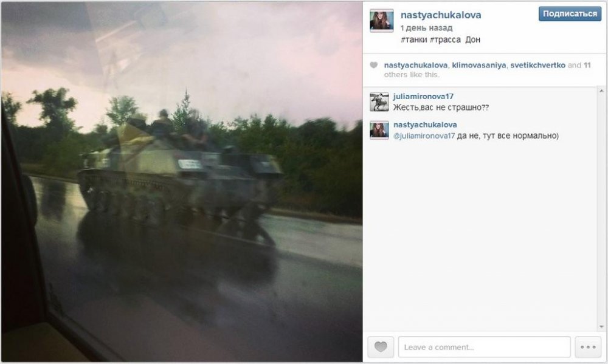This screenshot has width=608, height=364.
Task: Open the #трасса hashtag
Action: click(x=445, y=39)
